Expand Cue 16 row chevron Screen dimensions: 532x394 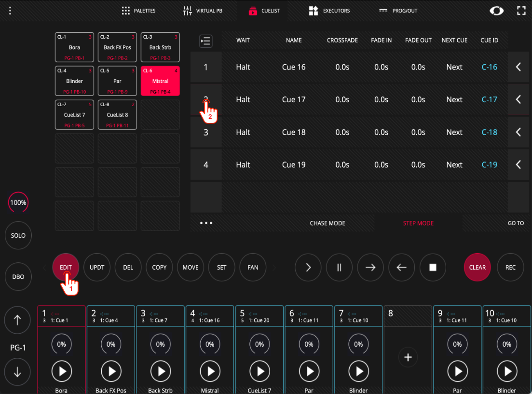(x=518, y=67)
